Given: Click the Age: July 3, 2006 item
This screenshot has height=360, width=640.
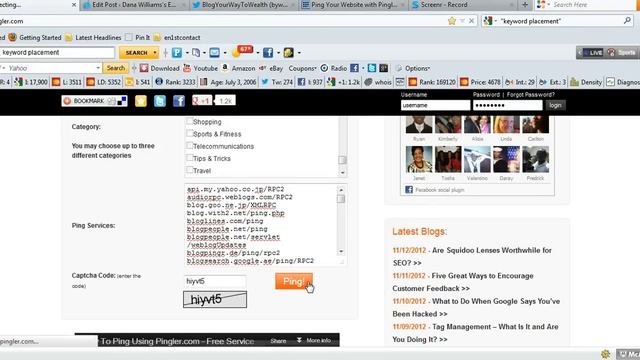Looking at the screenshot, I should (228, 82).
